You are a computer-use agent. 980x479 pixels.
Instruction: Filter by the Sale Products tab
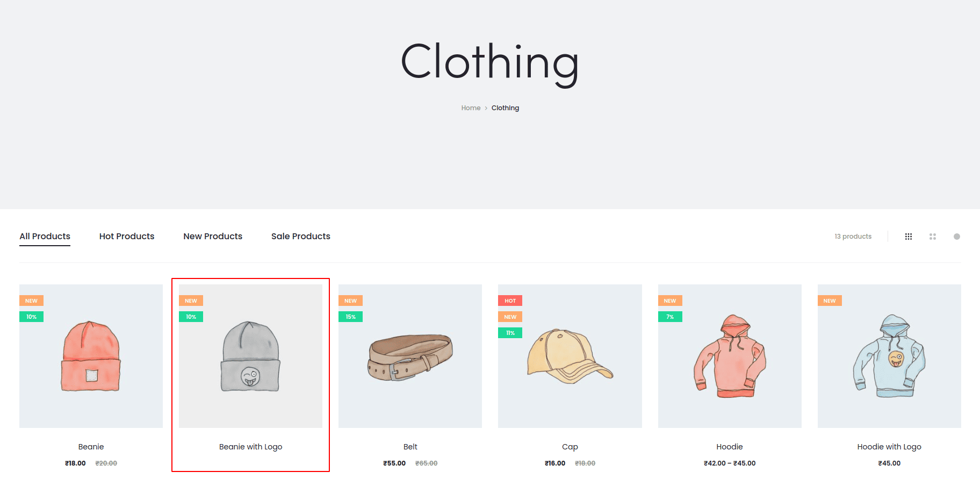pyautogui.click(x=300, y=236)
